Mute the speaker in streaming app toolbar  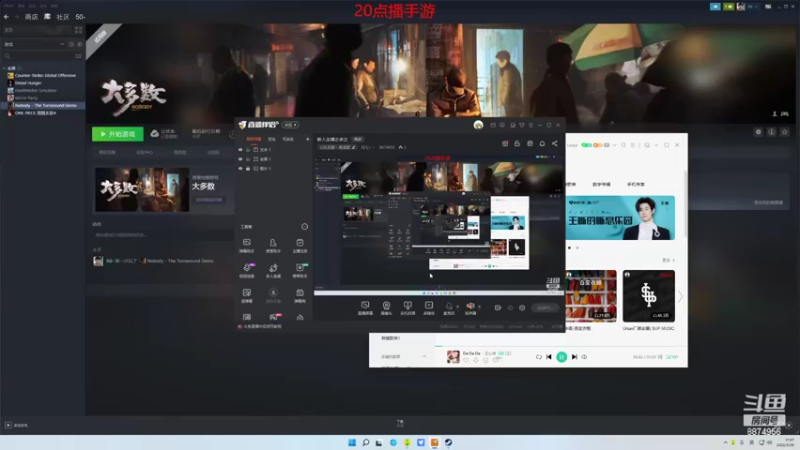[x=470, y=308]
